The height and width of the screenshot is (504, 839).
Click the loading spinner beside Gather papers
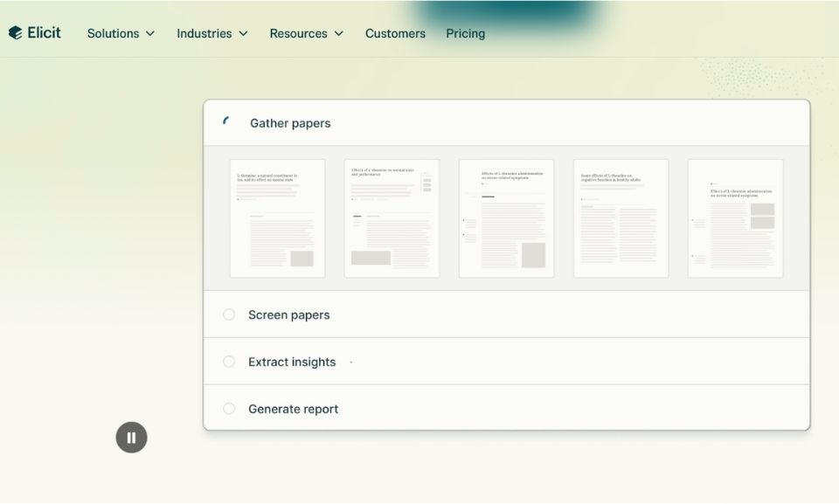(x=227, y=122)
